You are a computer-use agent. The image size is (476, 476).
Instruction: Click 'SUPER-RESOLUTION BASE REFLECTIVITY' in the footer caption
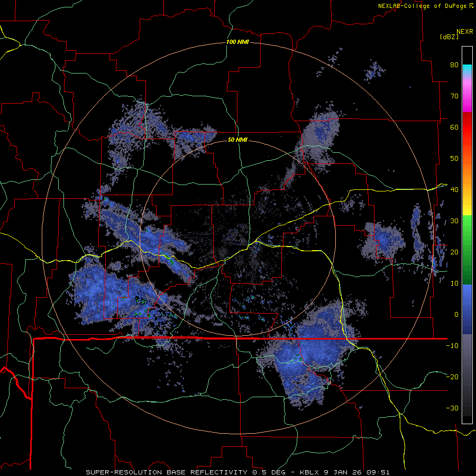pos(167,472)
